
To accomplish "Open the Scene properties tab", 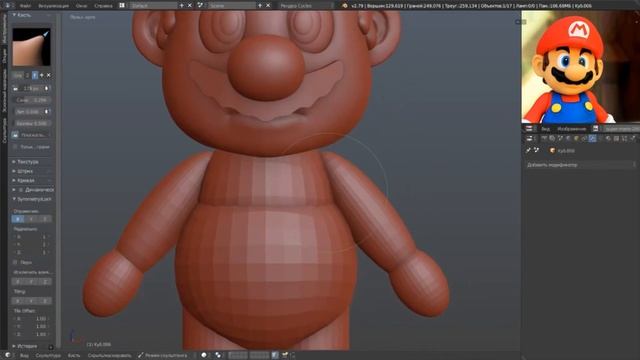I will [560, 139].
